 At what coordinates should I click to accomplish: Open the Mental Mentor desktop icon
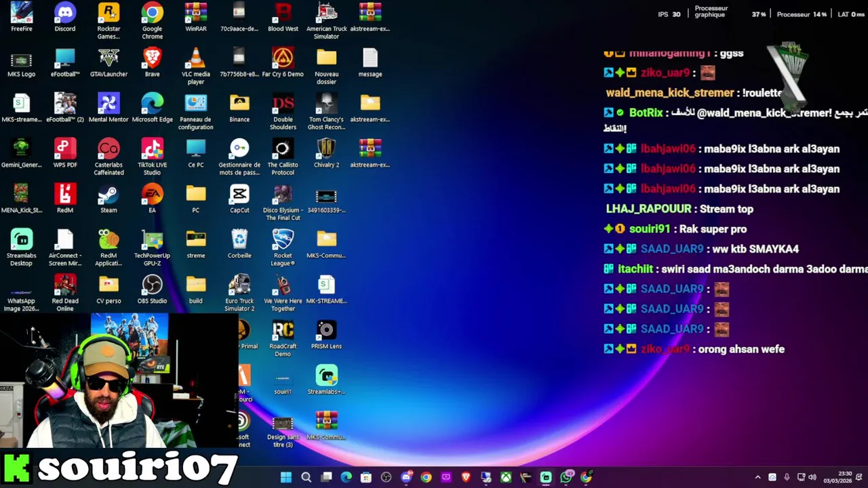click(x=108, y=108)
